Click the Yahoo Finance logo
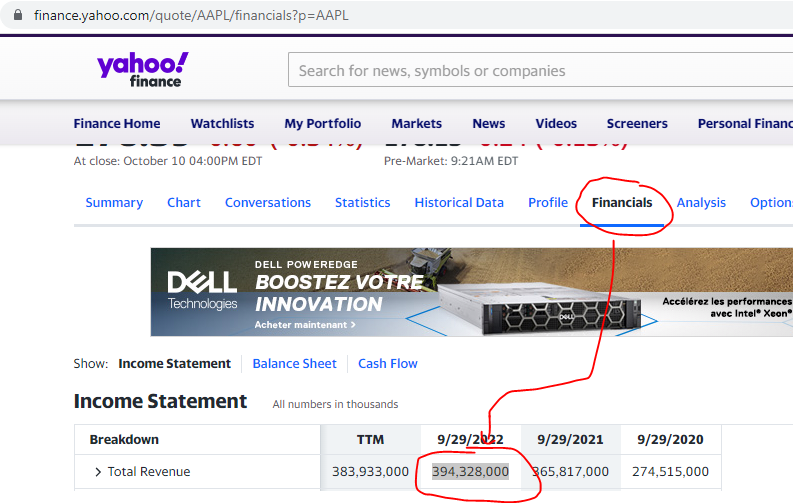Image resolution: width=793 pixels, height=503 pixels. 143,69
